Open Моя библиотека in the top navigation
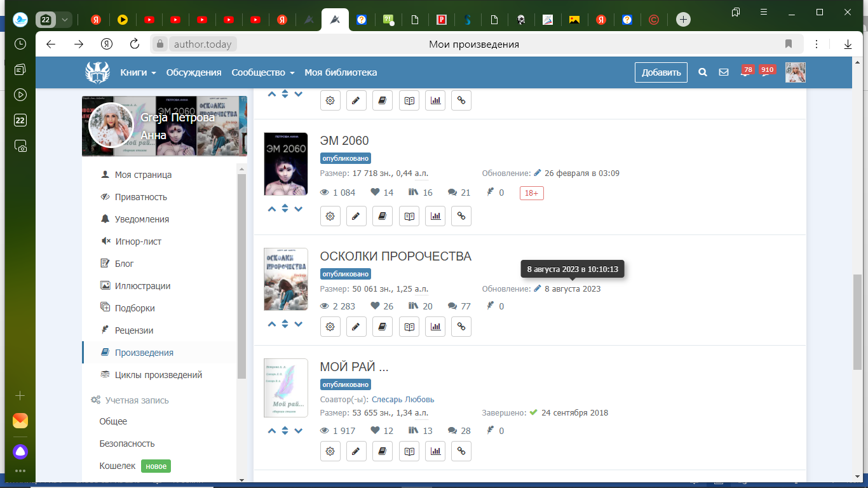This screenshot has width=868, height=488. (341, 72)
